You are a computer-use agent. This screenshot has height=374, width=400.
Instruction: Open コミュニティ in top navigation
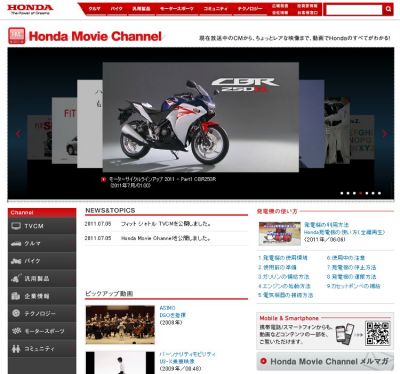coord(216,9)
